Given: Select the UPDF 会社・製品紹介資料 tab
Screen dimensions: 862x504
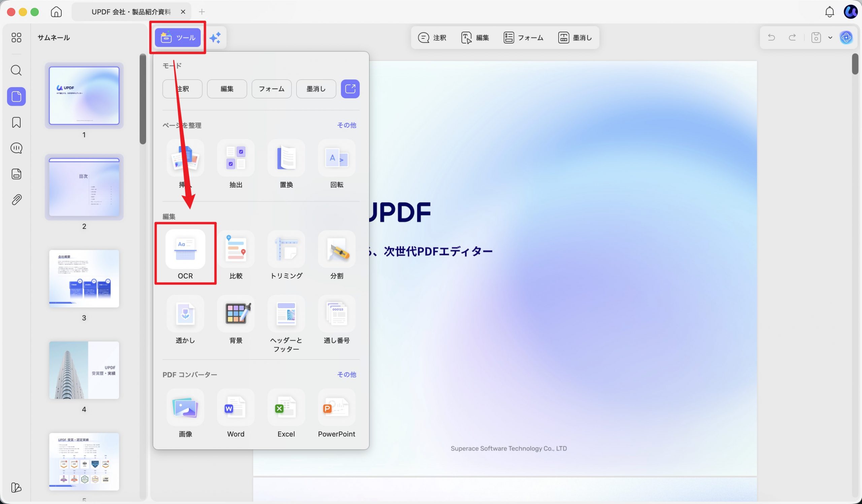Looking at the screenshot, I should pos(131,12).
